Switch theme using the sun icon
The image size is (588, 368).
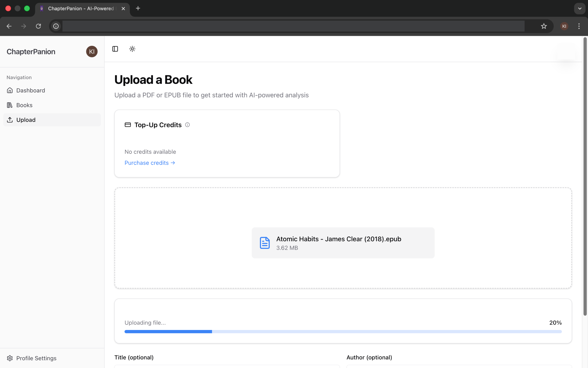pyautogui.click(x=132, y=49)
